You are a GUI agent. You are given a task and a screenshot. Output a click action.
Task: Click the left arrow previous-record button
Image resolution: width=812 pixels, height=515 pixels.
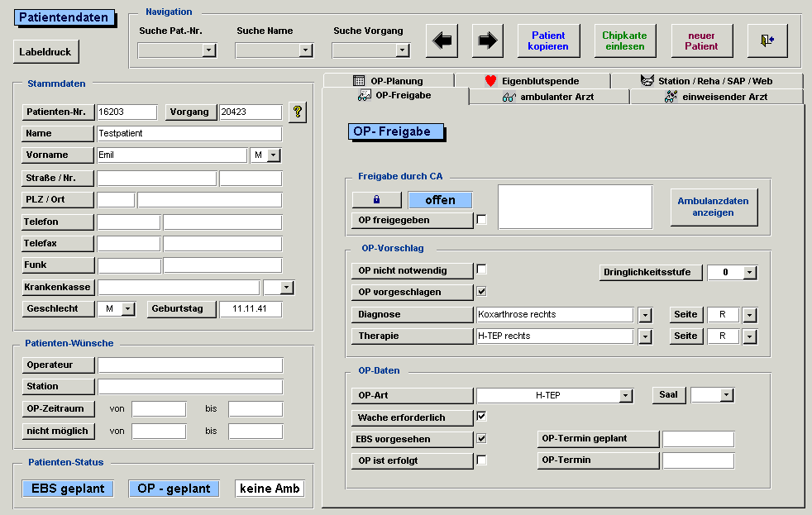click(442, 41)
